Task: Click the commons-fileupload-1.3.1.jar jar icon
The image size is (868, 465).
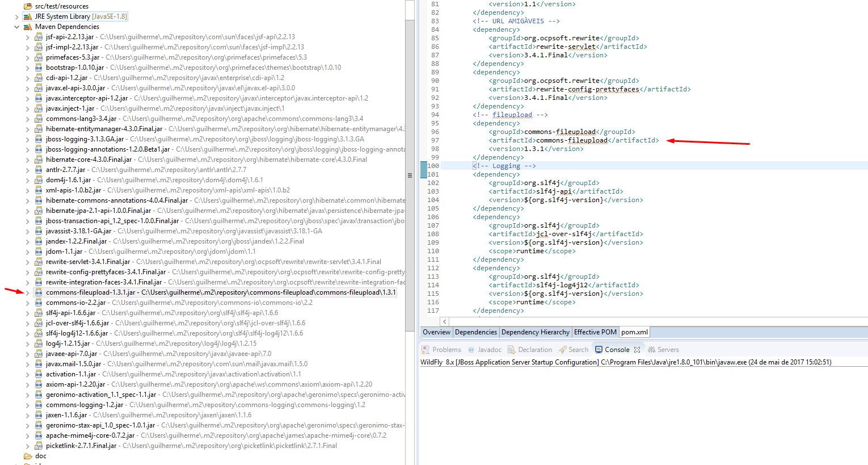Action: (x=39, y=292)
